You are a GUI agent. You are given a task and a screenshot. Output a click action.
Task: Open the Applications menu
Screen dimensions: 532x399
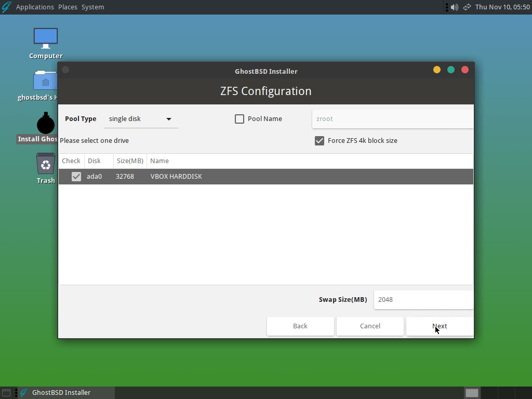[x=35, y=7]
